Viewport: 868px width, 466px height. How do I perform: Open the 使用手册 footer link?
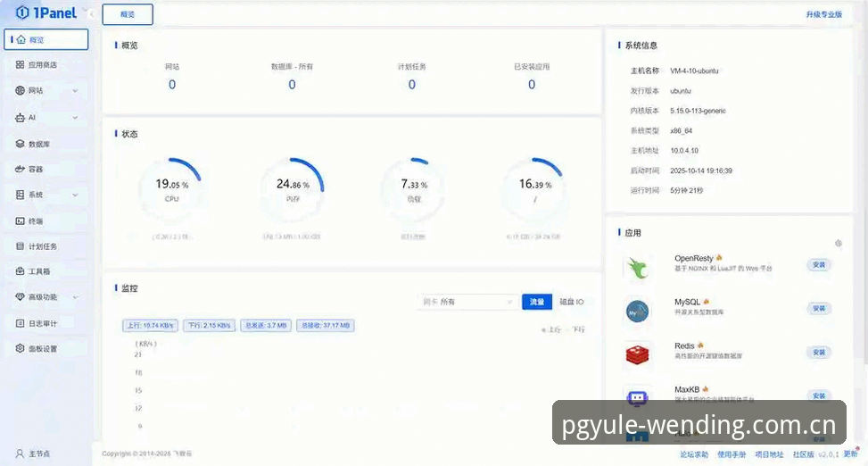point(732,454)
